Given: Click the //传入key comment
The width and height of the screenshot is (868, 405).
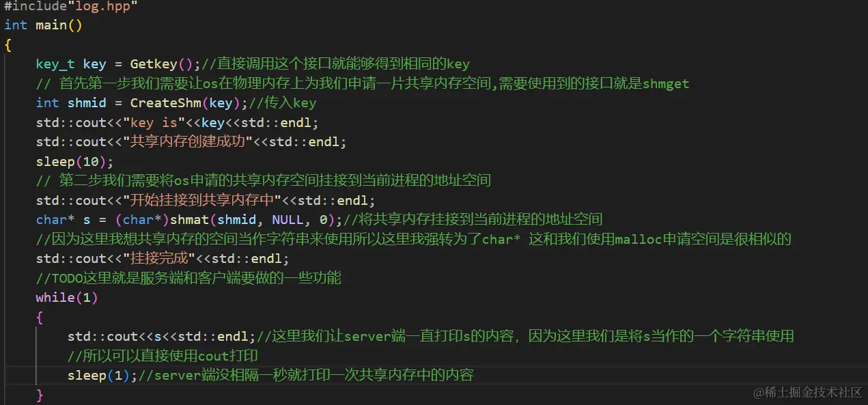Looking at the screenshot, I should point(283,103).
